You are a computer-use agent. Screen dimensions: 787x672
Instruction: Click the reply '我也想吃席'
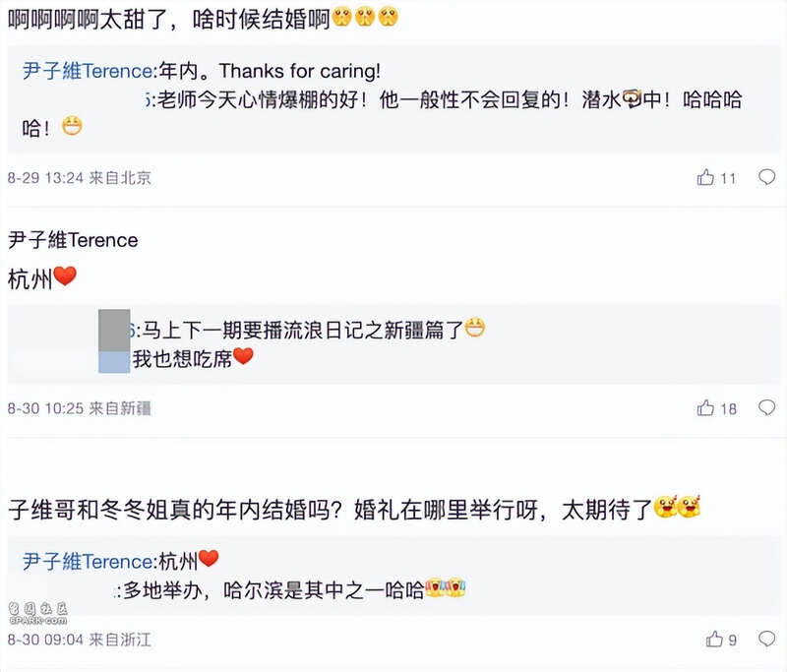pos(182,358)
